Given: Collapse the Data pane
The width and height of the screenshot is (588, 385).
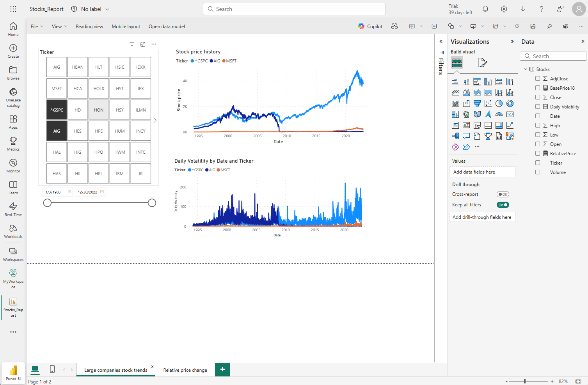Looking at the screenshot, I should click(583, 41).
